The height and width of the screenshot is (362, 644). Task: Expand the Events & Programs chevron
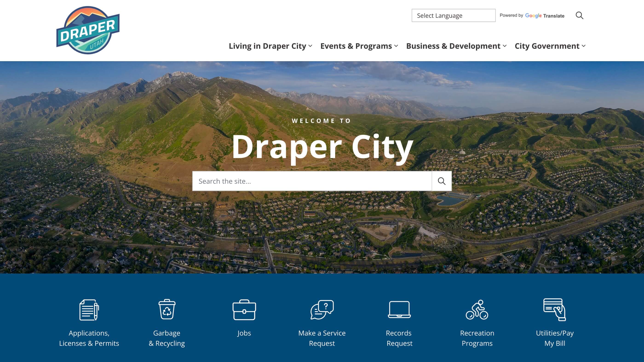pos(396,46)
